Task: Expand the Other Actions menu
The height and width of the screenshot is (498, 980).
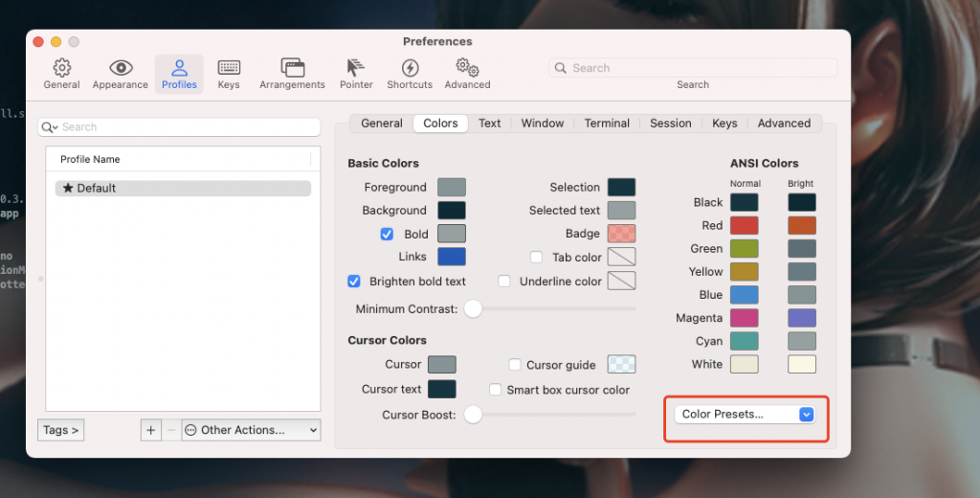Action: click(x=251, y=431)
